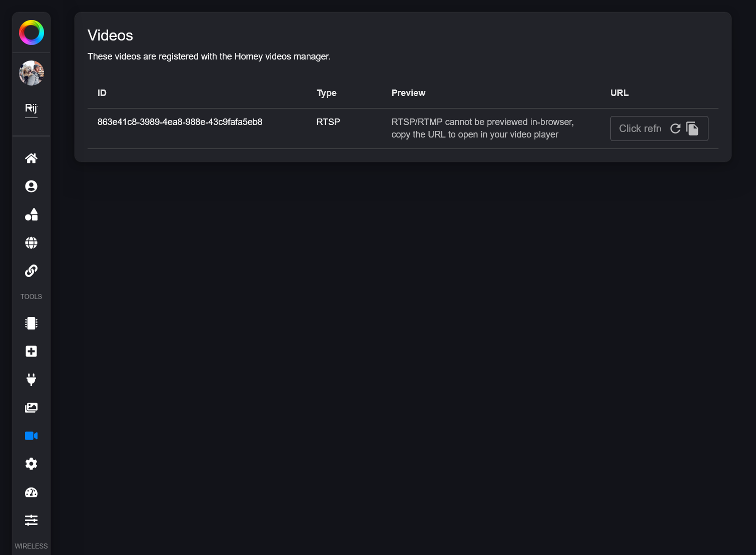
Task: Open the chain link icon in sidebar
Action: (31, 271)
